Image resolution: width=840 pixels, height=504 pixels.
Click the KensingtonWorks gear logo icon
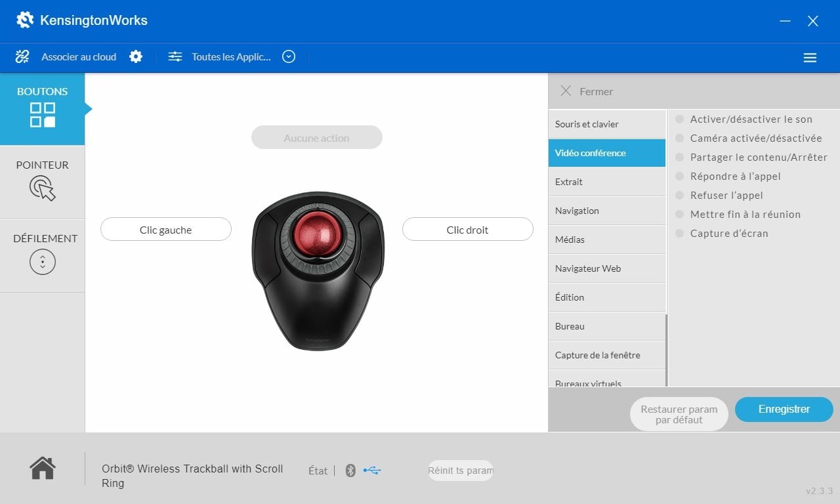click(25, 20)
